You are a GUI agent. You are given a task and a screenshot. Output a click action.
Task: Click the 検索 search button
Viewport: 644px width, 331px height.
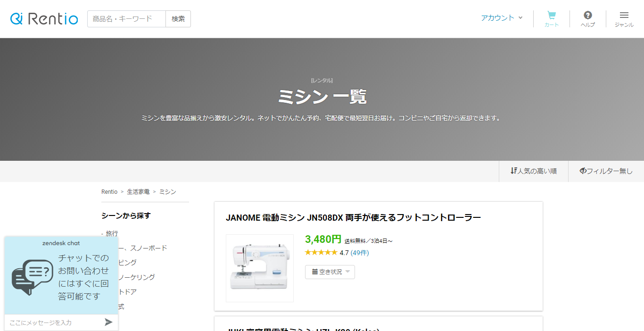178,19
